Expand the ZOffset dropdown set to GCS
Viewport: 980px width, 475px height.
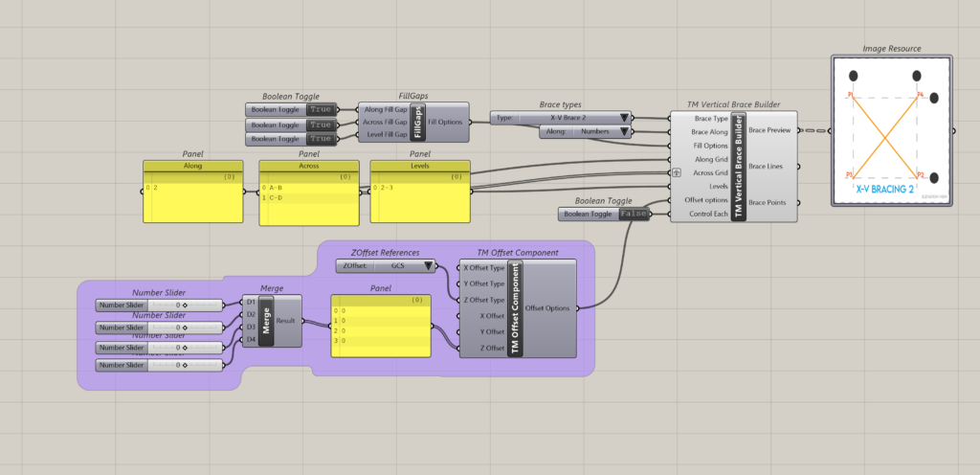pos(386,265)
